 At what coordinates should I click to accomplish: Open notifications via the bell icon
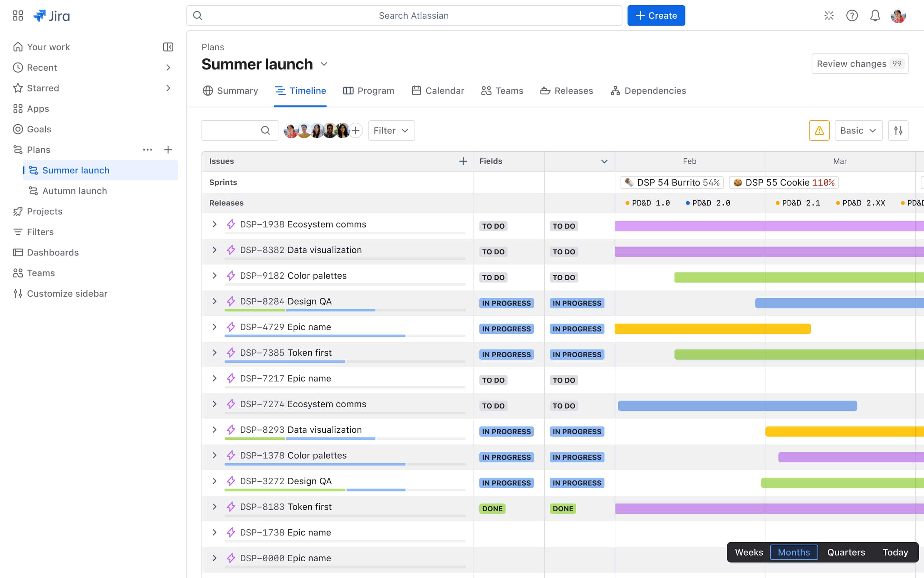tap(875, 15)
